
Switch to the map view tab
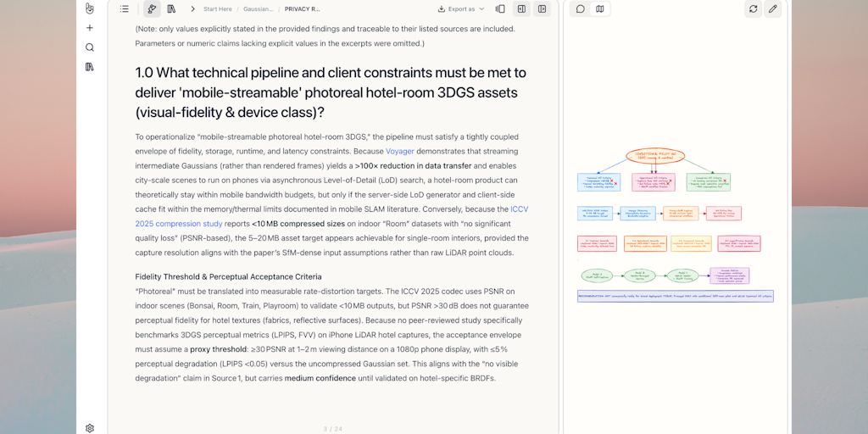tap(600, 8)
